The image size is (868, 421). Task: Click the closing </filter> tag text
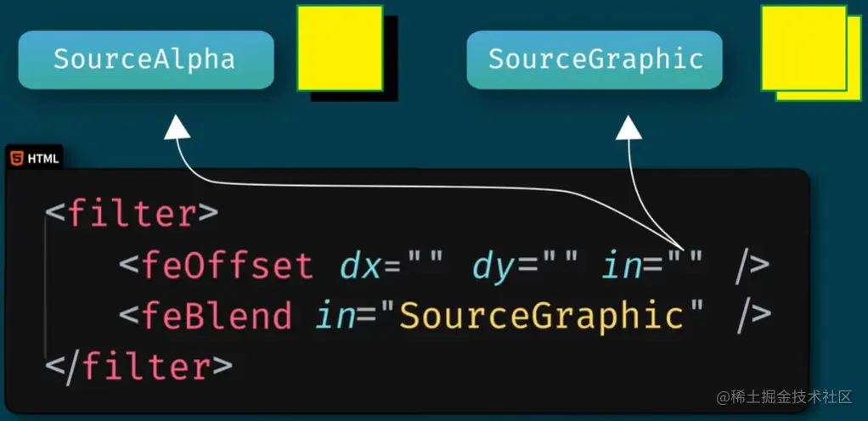click(138, 366)
